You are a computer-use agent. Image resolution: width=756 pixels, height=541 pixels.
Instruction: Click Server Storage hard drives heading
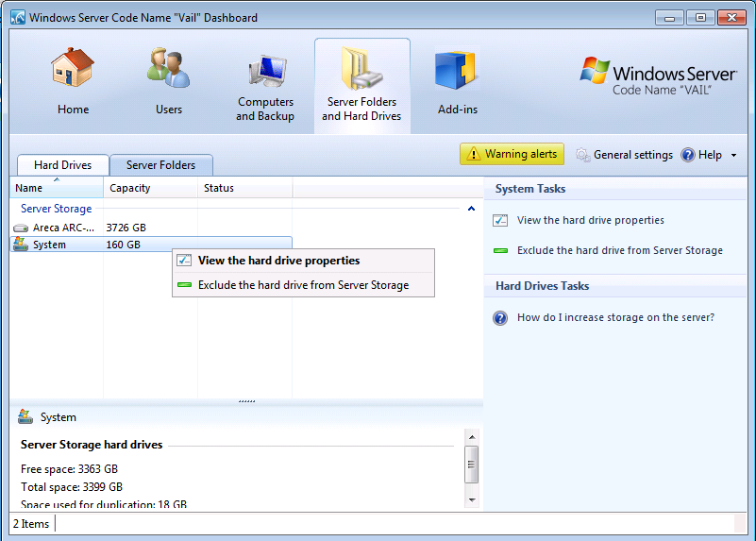[x=92, y=445]
